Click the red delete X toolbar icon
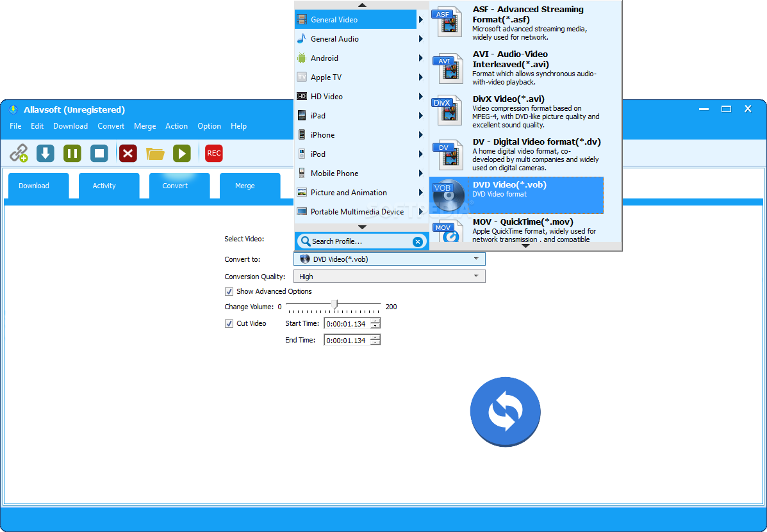The image size is (767, 532). tap(128, 154)
